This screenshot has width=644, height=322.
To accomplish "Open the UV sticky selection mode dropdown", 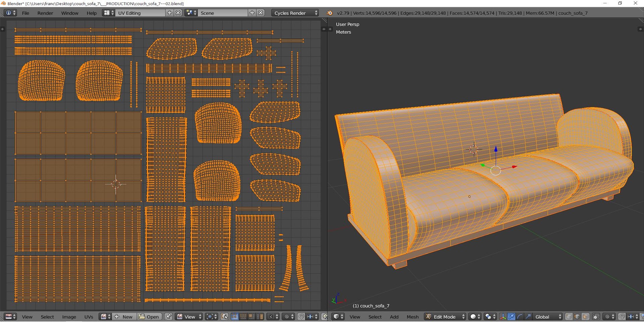I will (273, 317).
